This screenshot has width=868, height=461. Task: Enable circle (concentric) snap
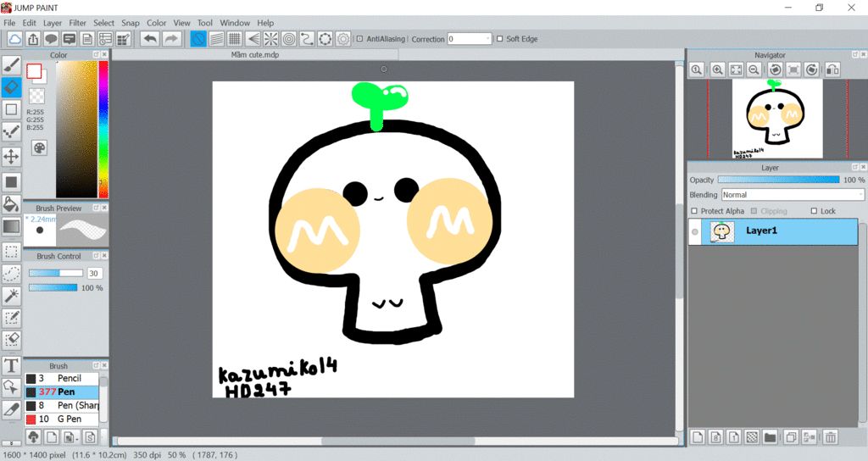[x=289, y=39]
